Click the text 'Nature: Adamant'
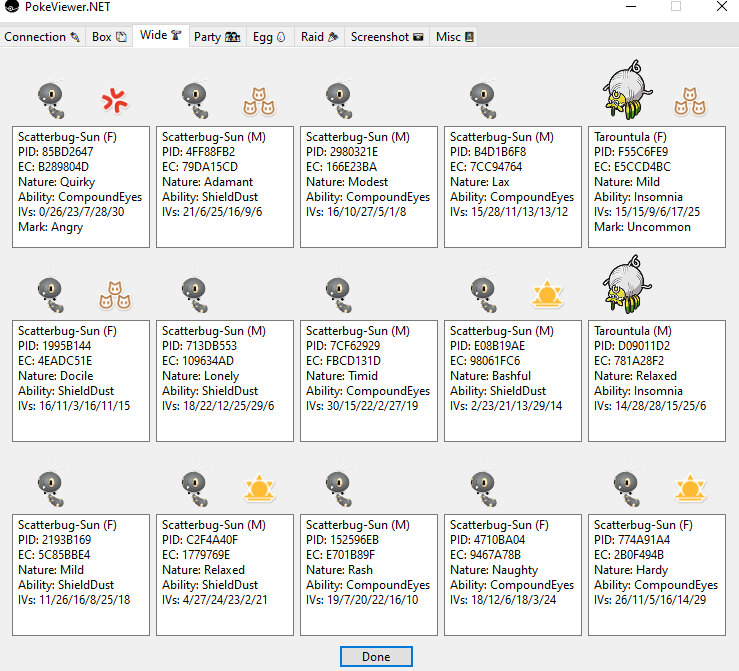The height and width of the screenshot is (671, 739). tap(207, 182)
